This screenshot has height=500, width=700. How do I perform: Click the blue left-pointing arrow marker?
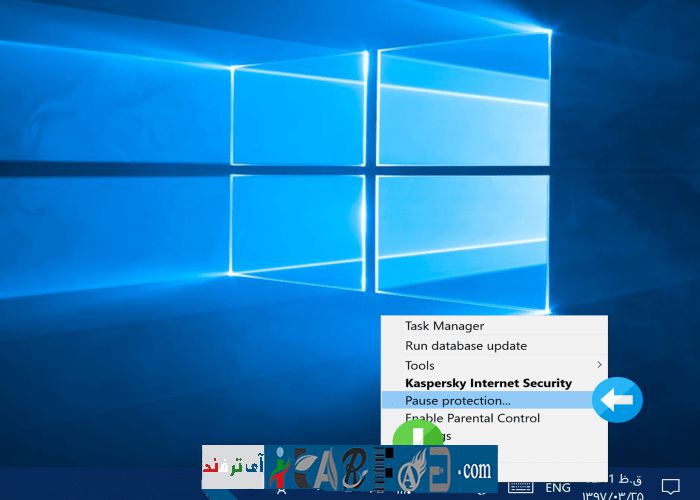pos(617,400)
